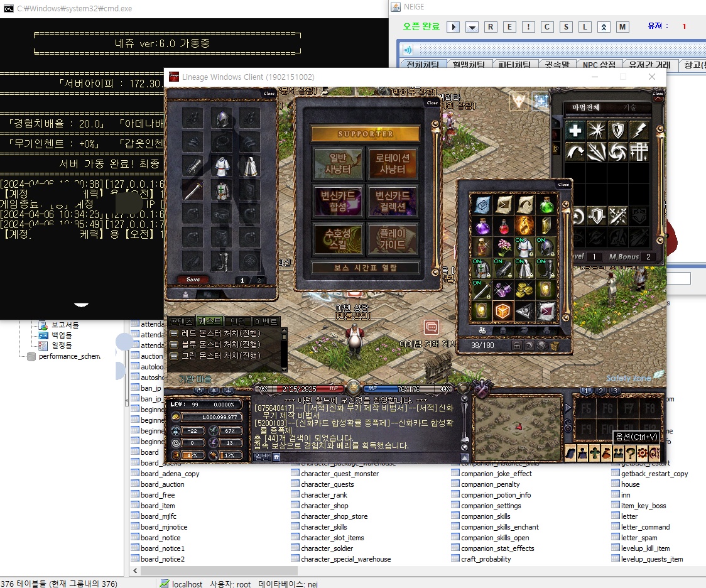Click the chat bubble icon near the trade board

[x=432, y=327]
